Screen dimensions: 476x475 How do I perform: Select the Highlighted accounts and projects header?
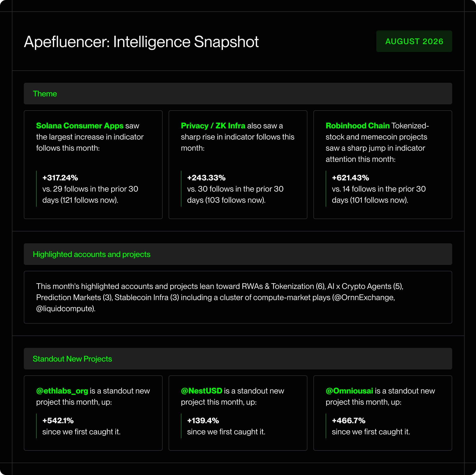(x=238, y=254)
